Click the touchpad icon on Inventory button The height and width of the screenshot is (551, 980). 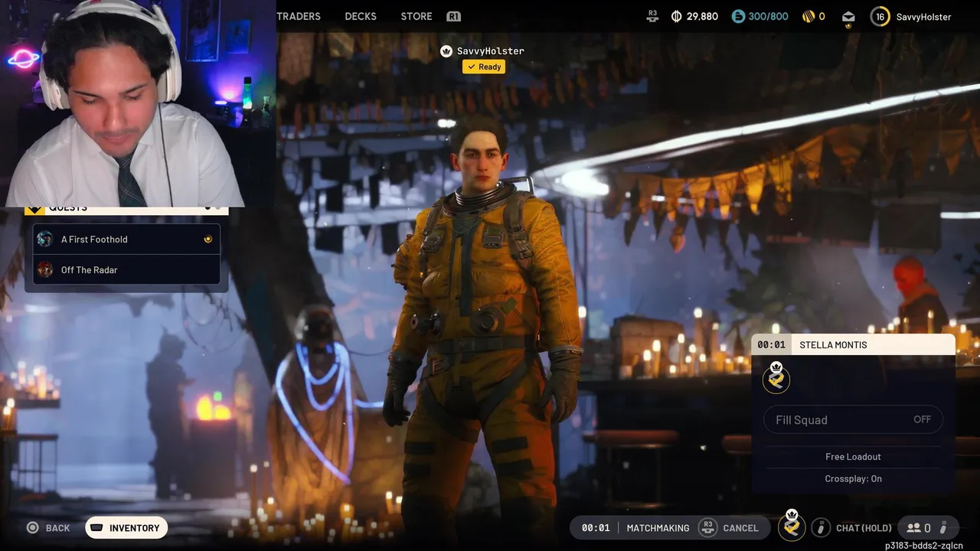coord(97,527)
